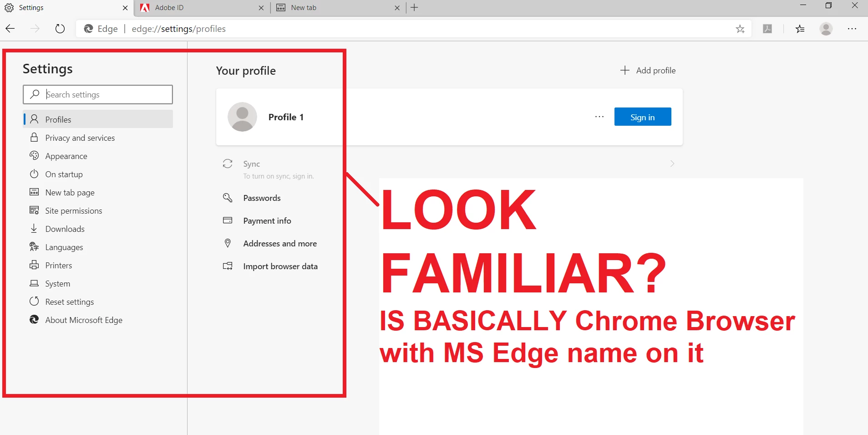This screenshot has height=435, width=868.
Task: Switch to the New tab tab
Action: click(x=338, y=8)
